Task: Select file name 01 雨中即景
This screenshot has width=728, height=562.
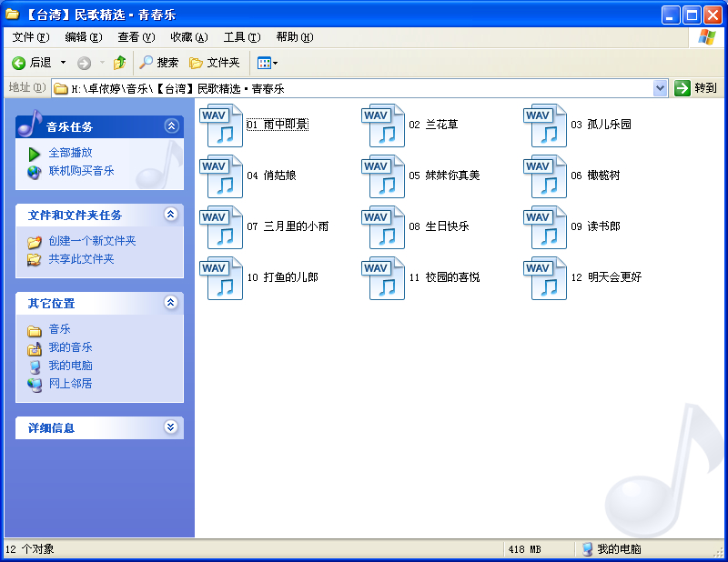Action: [x=278, y=125]
